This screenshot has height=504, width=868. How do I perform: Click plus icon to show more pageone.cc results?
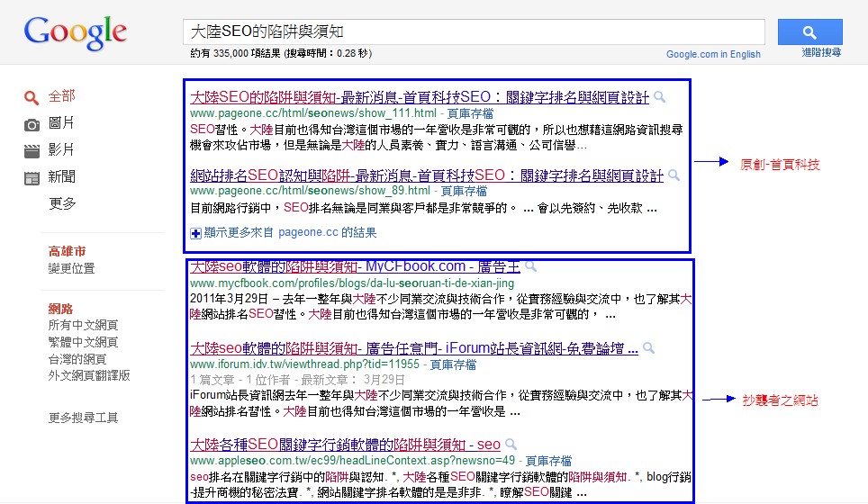(x=195, y=233)
